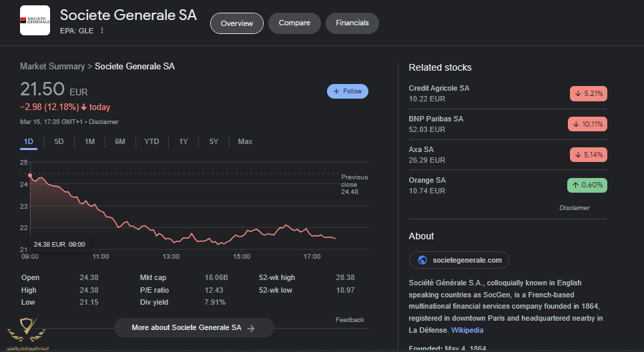Click the Disclaimer link under the price

pyautogui.click(x=103, y=122)
